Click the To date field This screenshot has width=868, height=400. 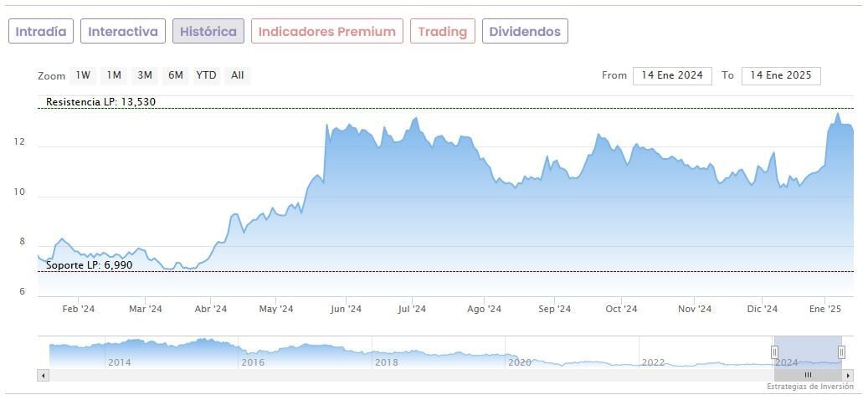pyautogui.click(x=781, y=75)
